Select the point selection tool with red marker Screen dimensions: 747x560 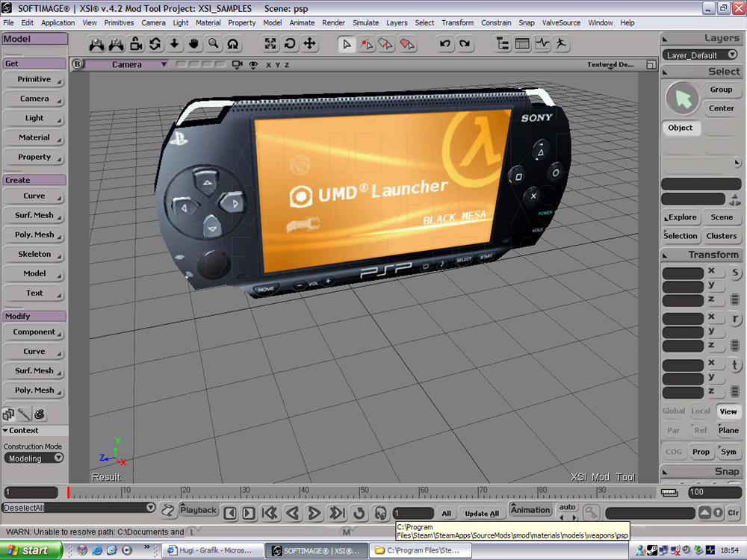pyautogui.click(x=366, y=44)
